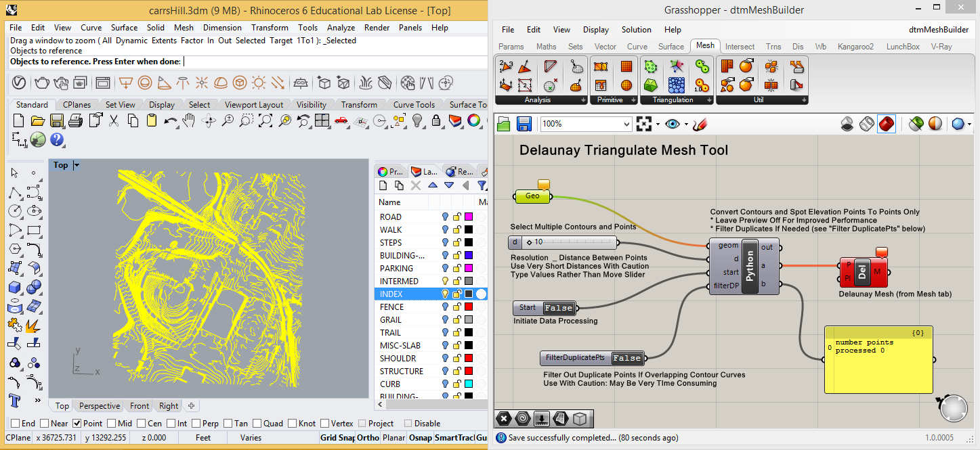Select the Box solid tool in Rhino sidebar

pyautogui.click(x=15, y=288)
